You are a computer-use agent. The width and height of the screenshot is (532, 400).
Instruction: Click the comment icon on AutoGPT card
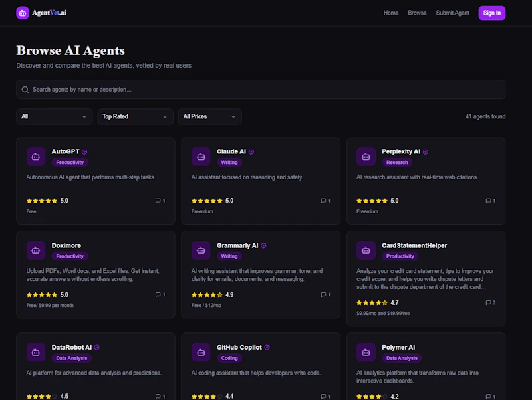coord(158,201)
